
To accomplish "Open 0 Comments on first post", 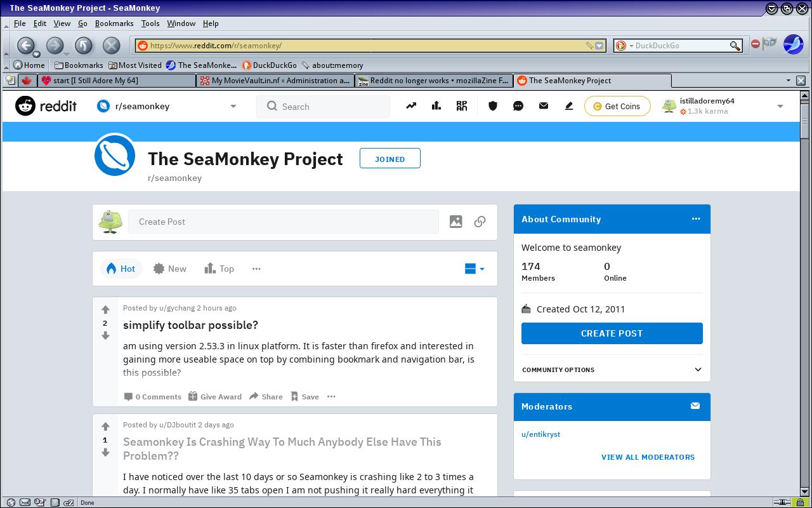I will pyautogui.click(x=152, y=396).
